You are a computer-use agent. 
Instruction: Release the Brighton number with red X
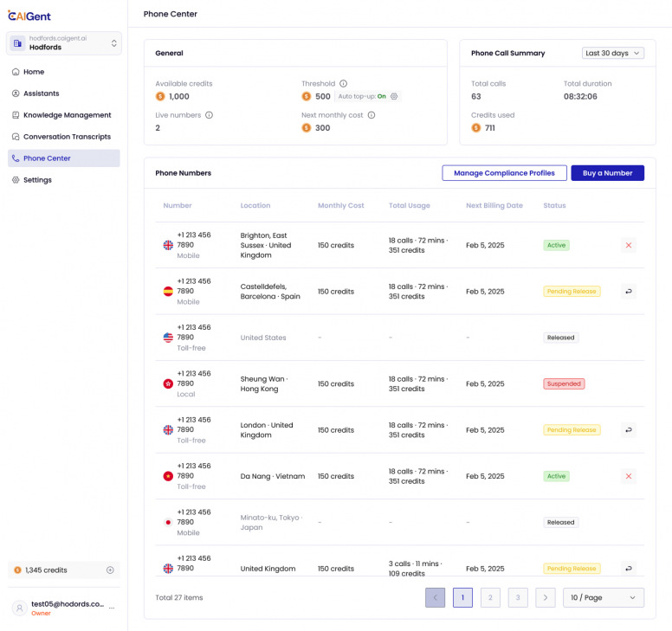(x=629, y=245)
